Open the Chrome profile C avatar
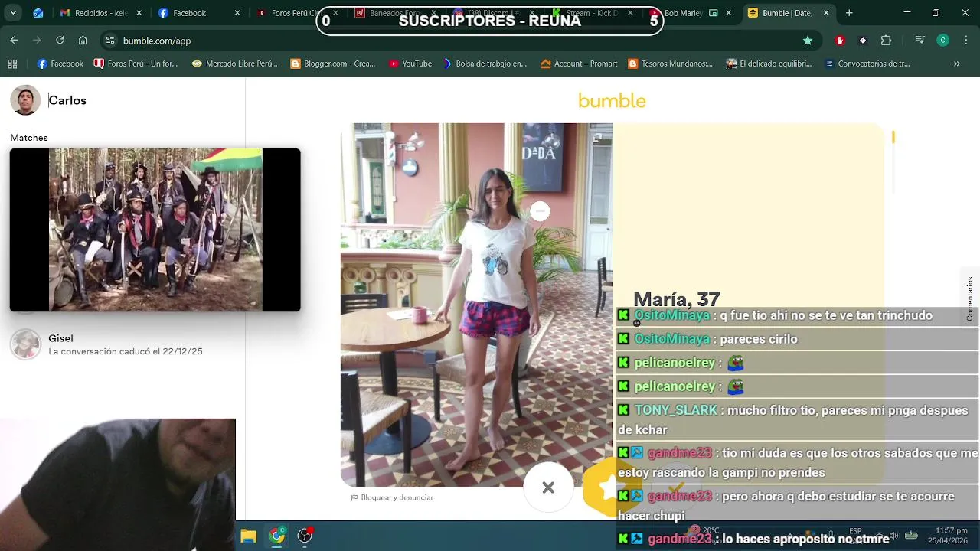980x551 pixels. click(943, 41)
